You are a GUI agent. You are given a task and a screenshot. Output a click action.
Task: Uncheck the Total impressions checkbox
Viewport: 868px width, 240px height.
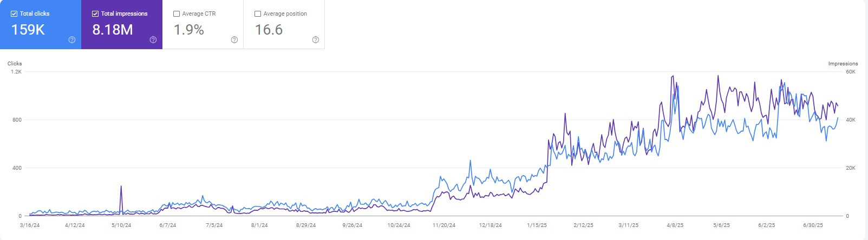(95, 14)
